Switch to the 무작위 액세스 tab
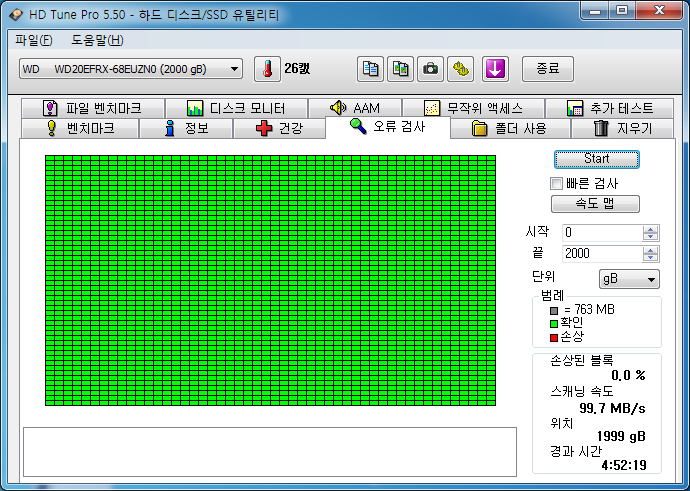This screenshot has width=690, height=491. click(473, 108)
